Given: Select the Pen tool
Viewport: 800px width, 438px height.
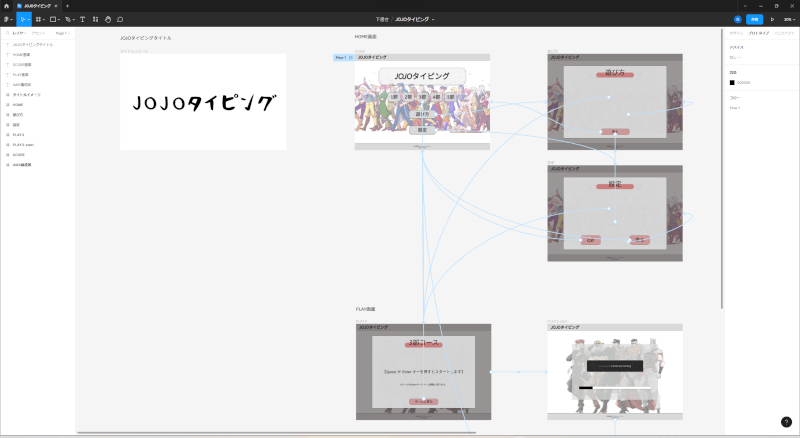Looking at the screenshot, I should click(67, 19).
